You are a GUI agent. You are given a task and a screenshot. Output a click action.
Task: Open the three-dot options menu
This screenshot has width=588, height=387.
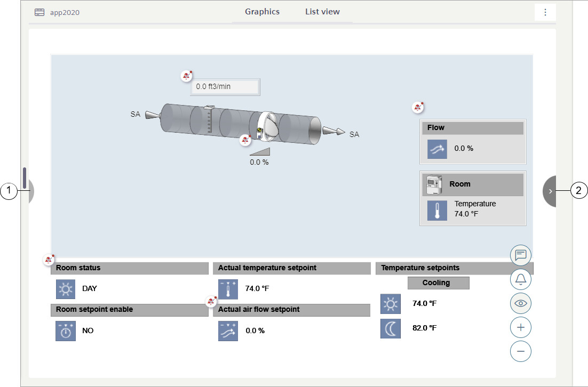click(x=545, y=12)
